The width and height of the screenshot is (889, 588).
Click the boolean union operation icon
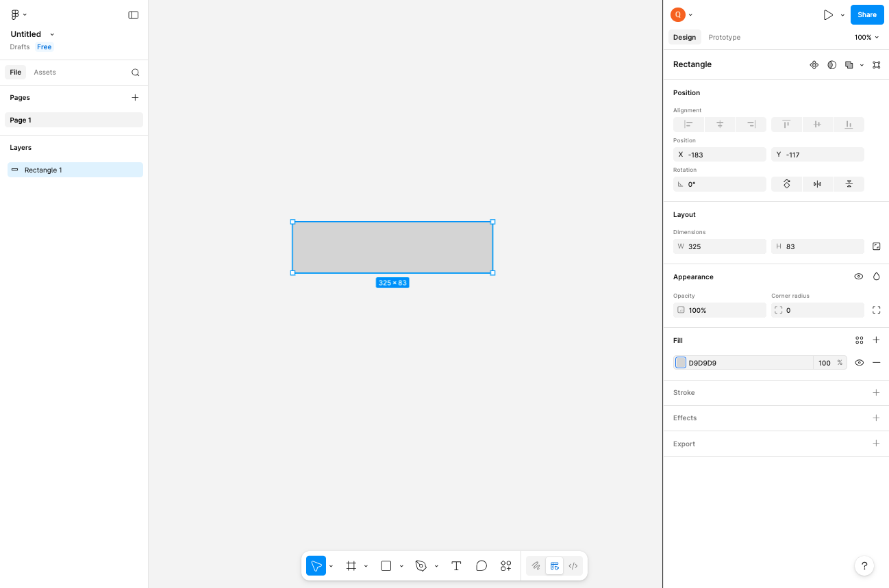coord(849,65)
